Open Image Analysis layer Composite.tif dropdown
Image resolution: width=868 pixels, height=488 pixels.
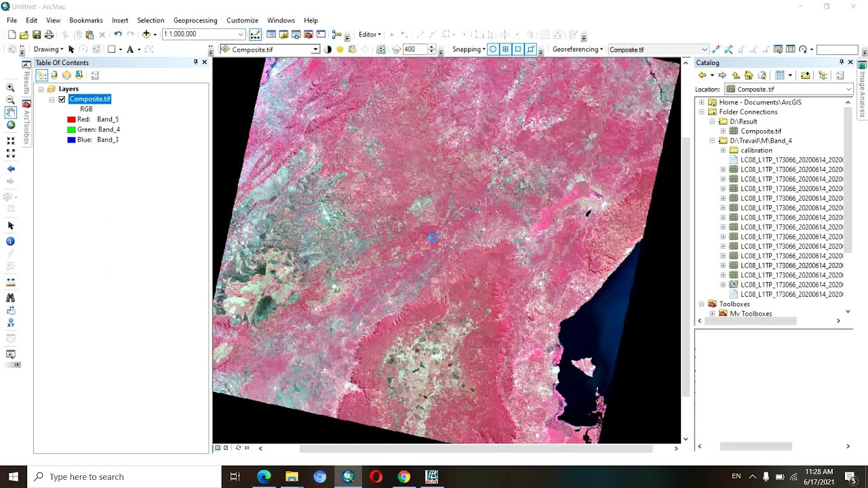point(315,49)
